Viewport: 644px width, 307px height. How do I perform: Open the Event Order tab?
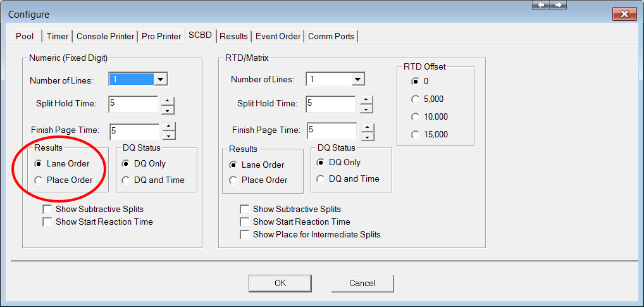click(x=277, y=36)
